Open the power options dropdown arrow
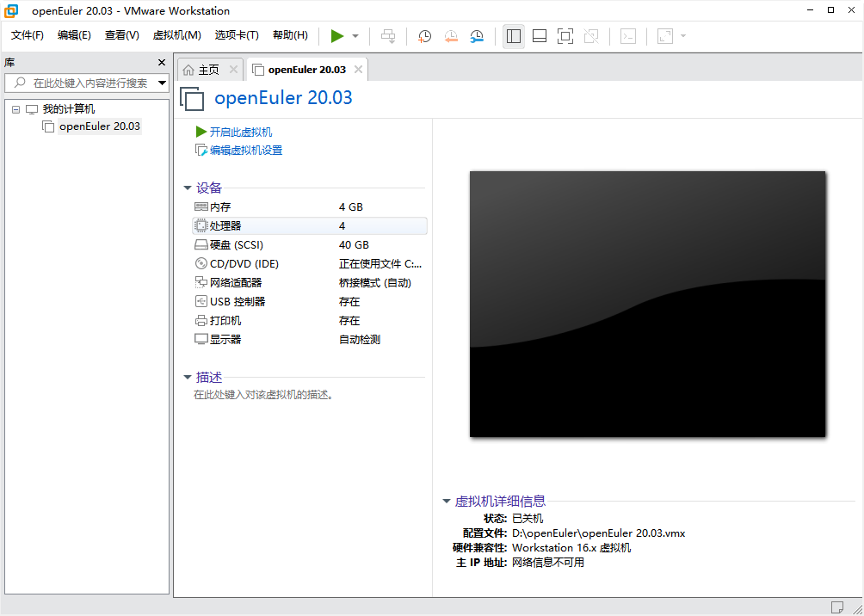 [x=355, y=36]
